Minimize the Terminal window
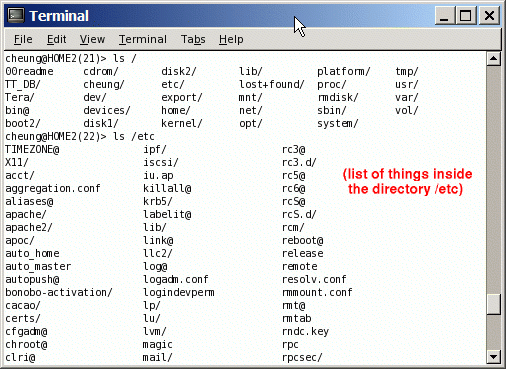 (x=444, y=16)
